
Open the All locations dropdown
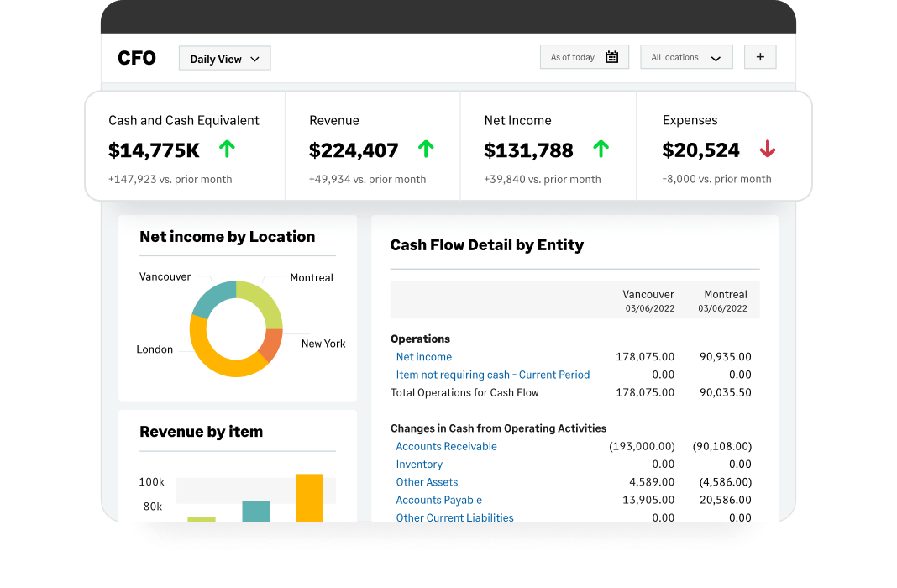point(686,56)
